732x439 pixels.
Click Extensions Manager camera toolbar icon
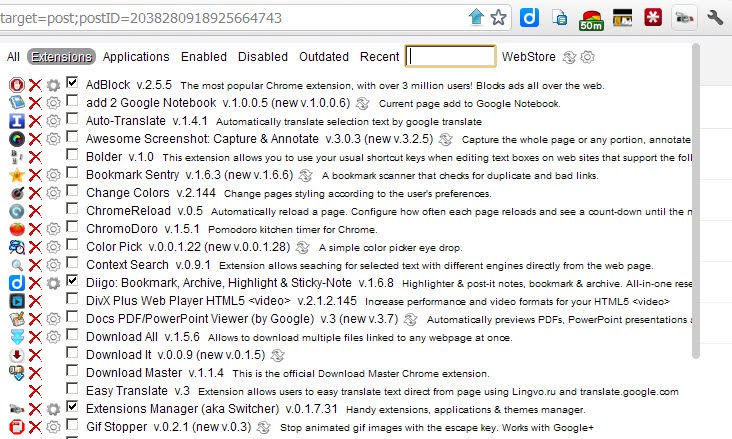pos(684,18)
